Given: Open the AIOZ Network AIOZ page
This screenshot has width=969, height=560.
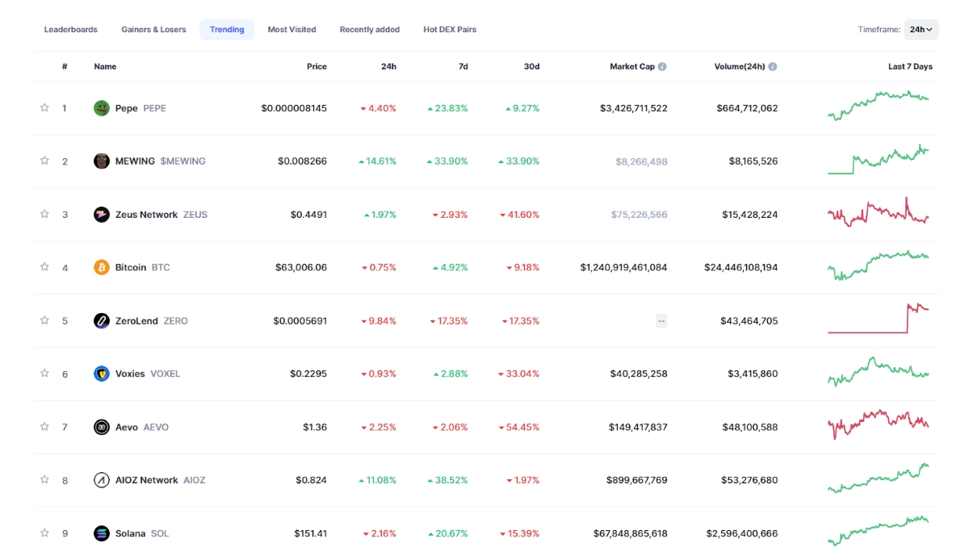Looking at the screenshot, I should (149, 480).
